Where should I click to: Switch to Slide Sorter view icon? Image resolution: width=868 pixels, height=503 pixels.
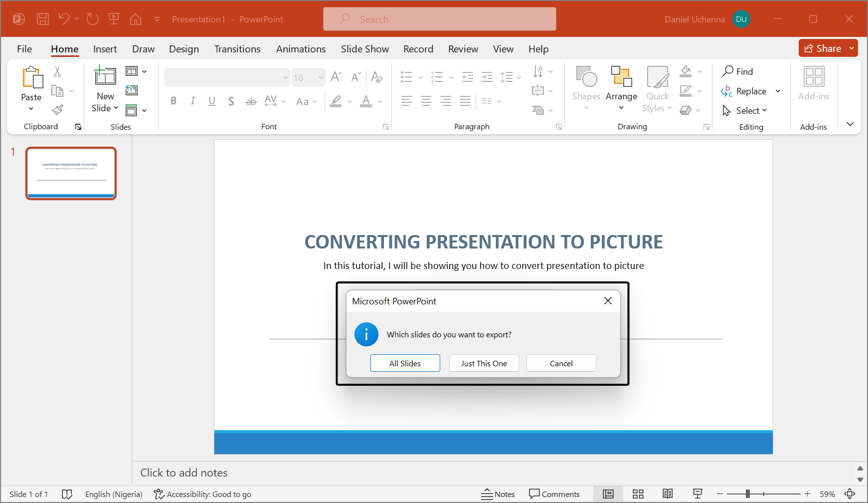tap(638, 494)
